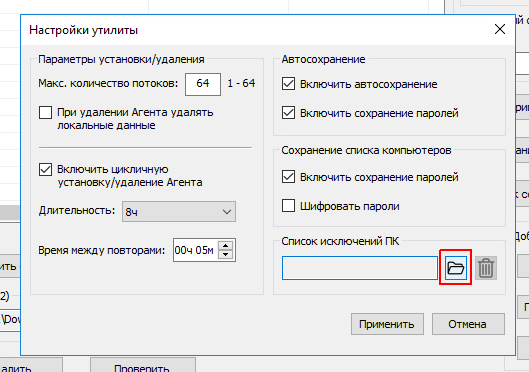Viewport: 529px width, 372px height.
Task: Toggle Включить сохранение паролей under Сохранение списка компьютеров
Action: click(x=288, y=177)
